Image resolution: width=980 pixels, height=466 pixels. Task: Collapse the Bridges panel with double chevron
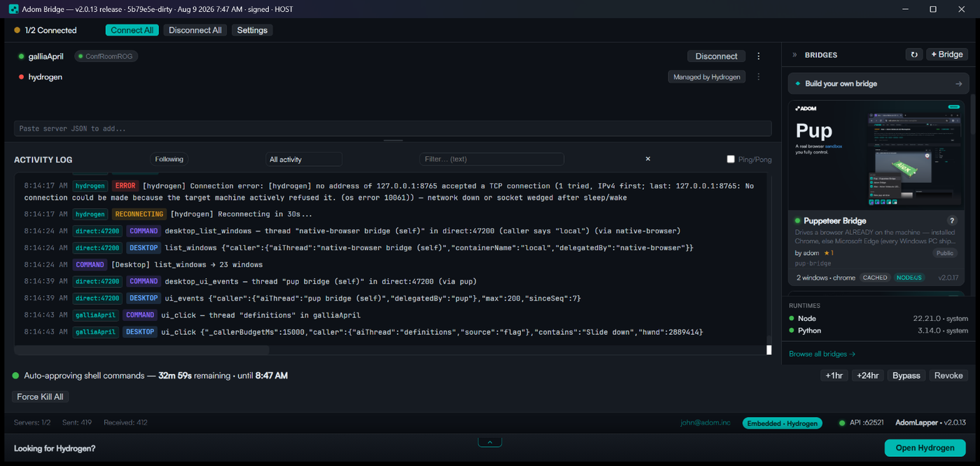pos(794,55)
